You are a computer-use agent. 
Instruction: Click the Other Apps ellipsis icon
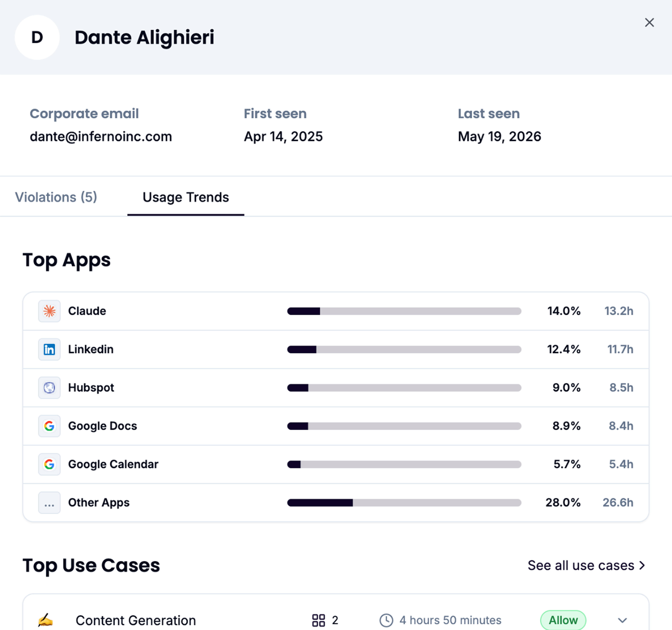pyautogui.click(x=49, y=503)
